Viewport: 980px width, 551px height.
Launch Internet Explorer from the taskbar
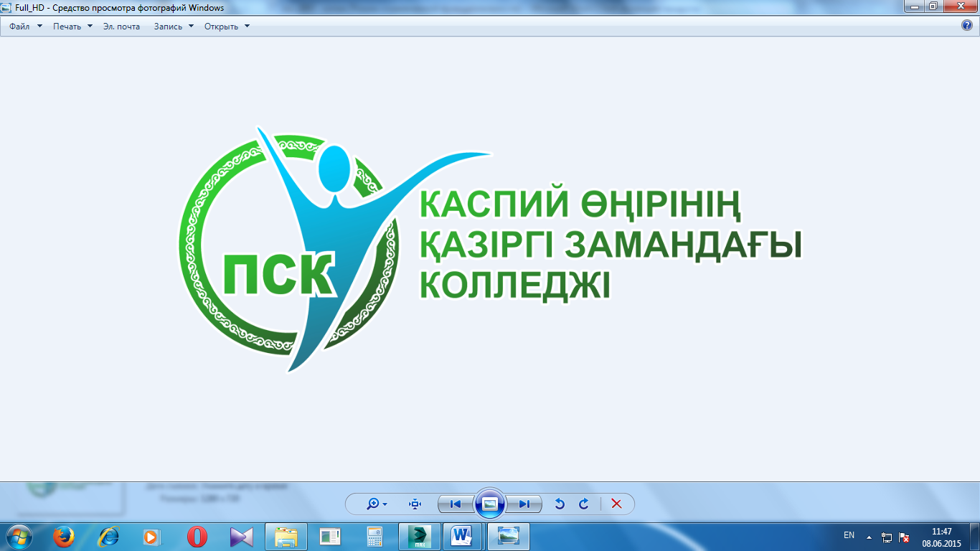point(109,537)
